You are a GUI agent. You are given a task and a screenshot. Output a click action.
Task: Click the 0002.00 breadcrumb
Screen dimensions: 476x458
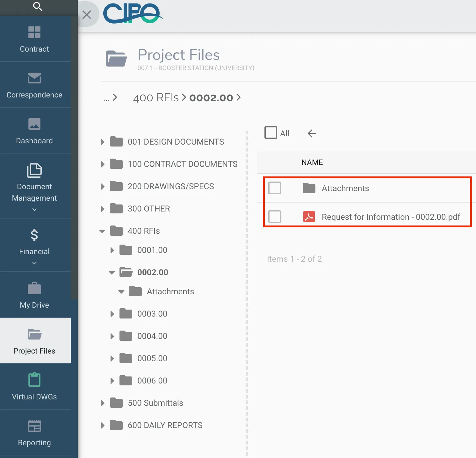tap(211, 97)
